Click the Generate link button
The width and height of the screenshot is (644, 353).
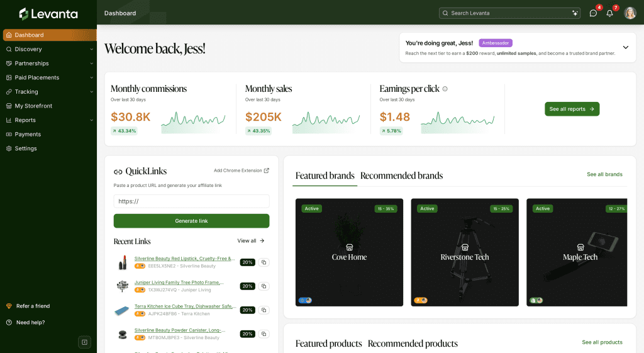pos(191,221)
